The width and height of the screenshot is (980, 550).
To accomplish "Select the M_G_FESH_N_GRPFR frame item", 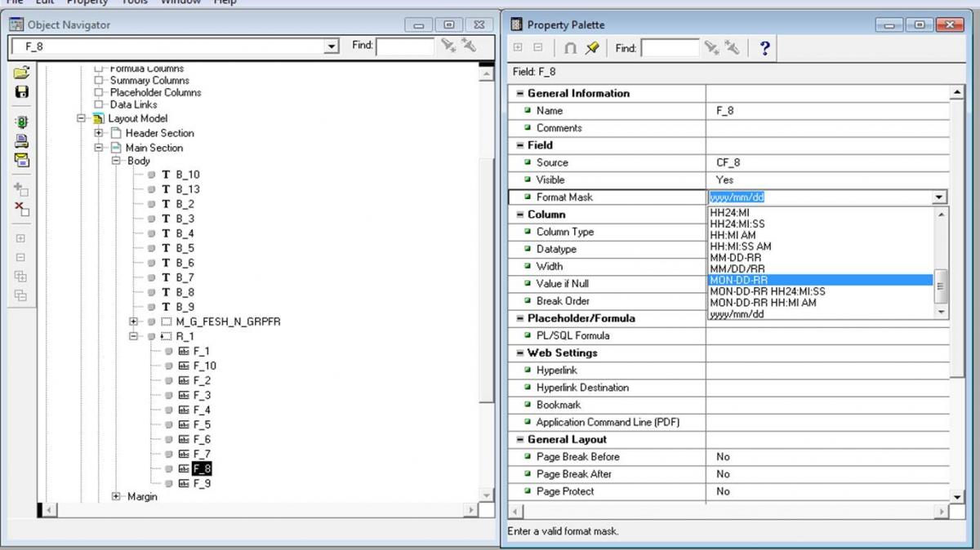I will pyautogui.click(x=228, y=322).
